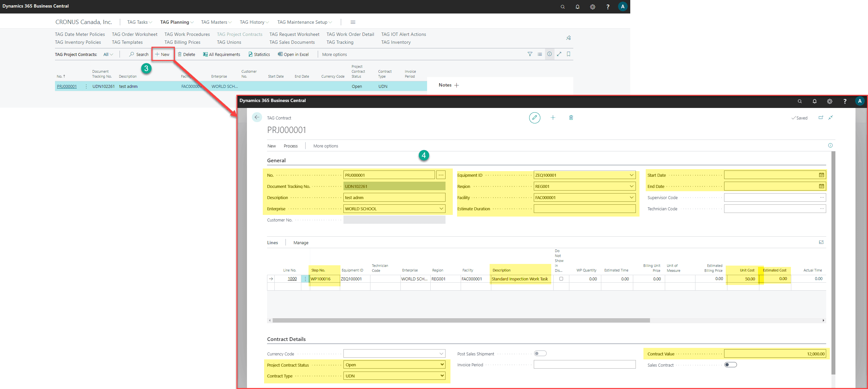The image size is (868, 389).
Task: Open the TAG Planning menu
Action: (x=176, y=22)
